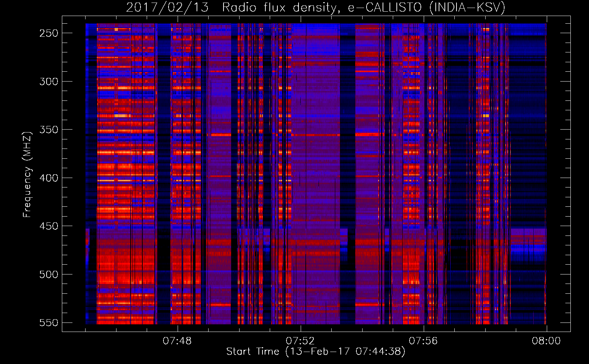
Task: Click the 08:00 time tick label
Action: pyautogui.click(x=546, y=341)
